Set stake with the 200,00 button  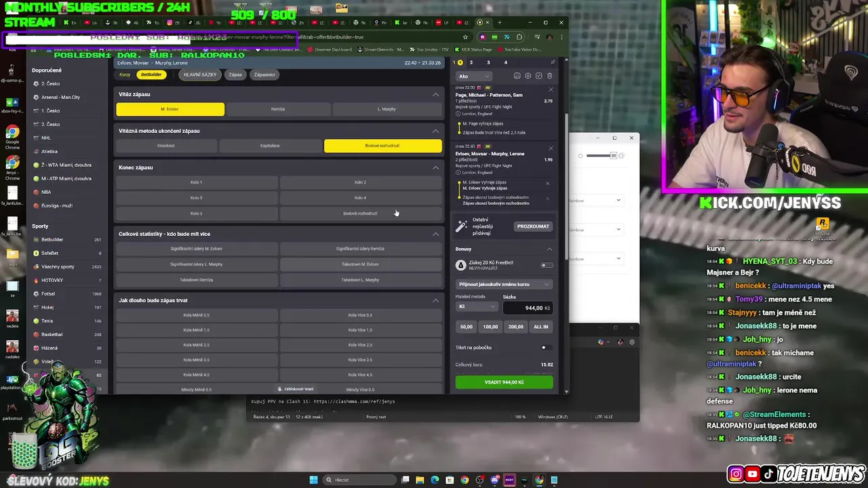click(516, 327)
